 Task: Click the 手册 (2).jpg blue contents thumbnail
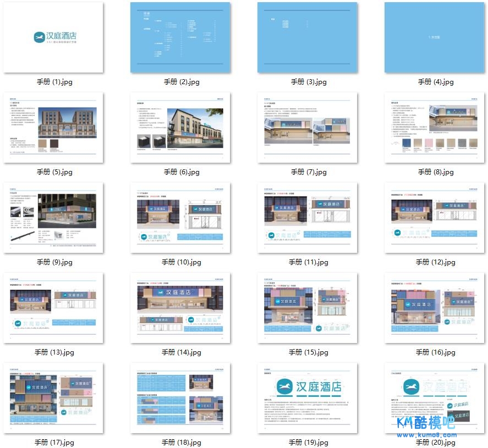click(x=180, y=37)
